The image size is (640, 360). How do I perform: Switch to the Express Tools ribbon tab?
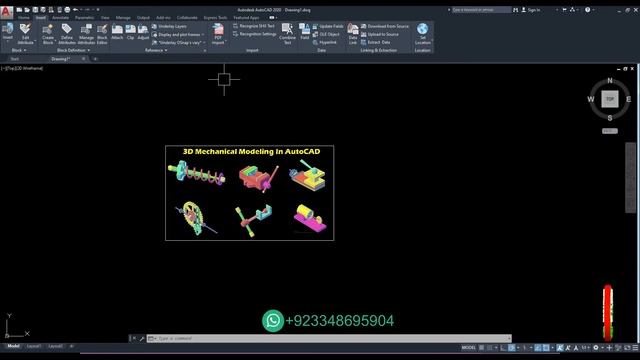click(215, 18)
